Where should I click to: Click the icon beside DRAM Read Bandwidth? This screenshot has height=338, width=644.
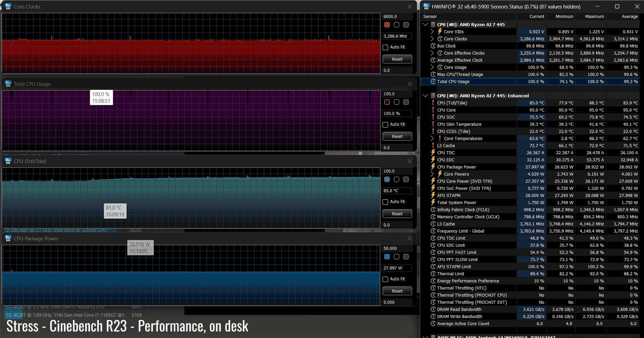click(433, 309)
